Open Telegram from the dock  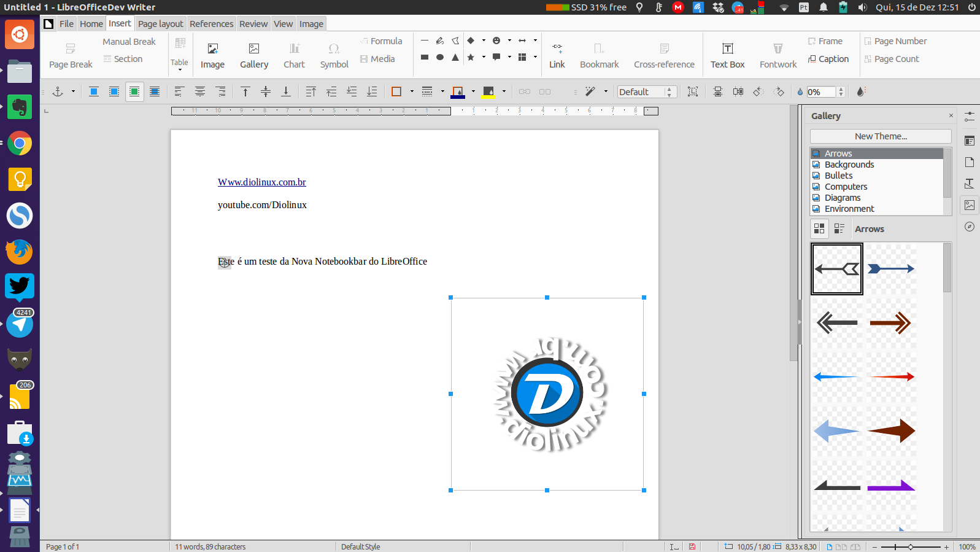[x=20, y=324]
